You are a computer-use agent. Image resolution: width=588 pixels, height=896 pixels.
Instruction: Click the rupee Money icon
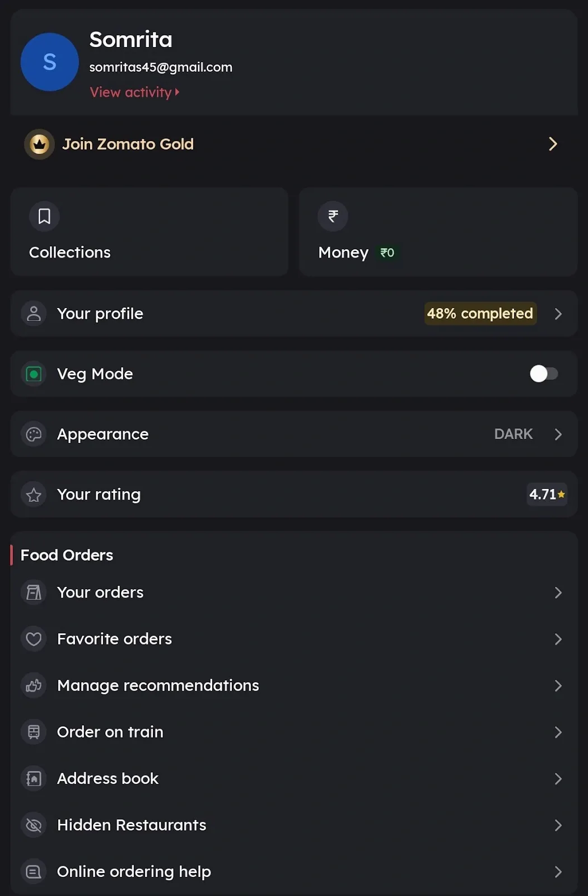333,216
